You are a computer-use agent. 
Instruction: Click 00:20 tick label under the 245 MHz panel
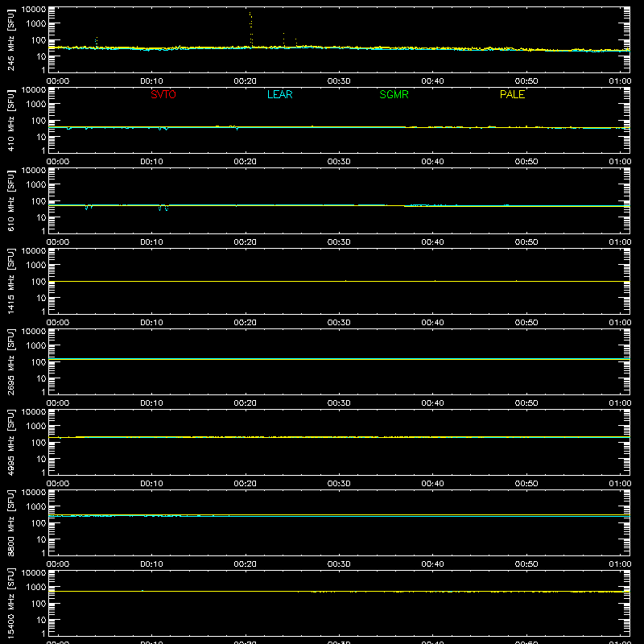(246, 81)
